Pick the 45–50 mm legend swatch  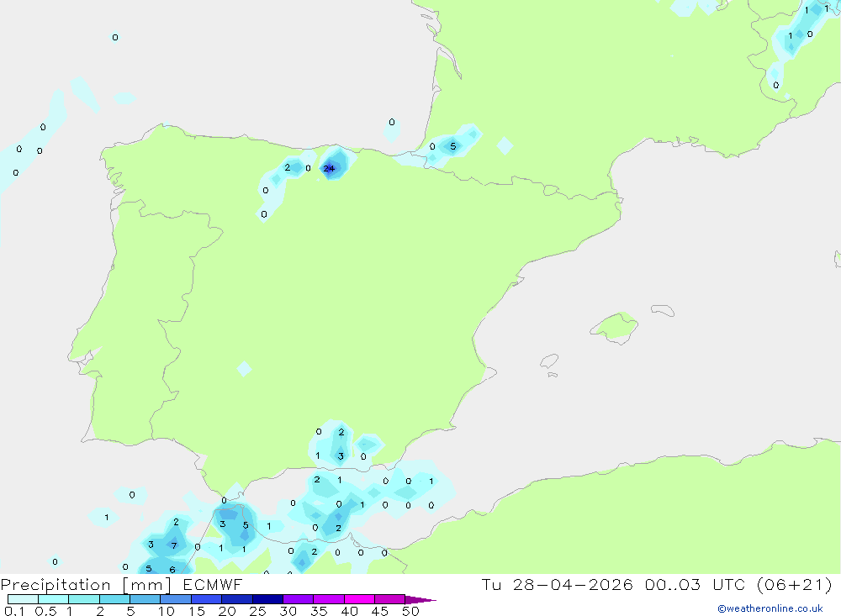(x=390, y=599)
